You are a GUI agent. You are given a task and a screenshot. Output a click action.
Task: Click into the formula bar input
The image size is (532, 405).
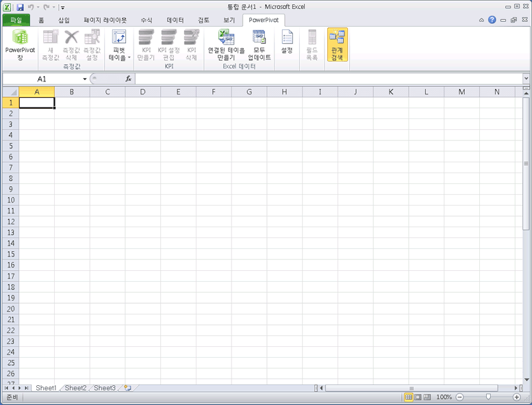coord(329,79)
